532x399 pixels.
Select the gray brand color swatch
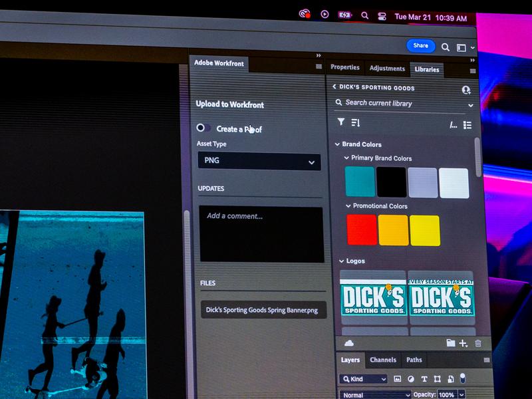pos(422,183)
